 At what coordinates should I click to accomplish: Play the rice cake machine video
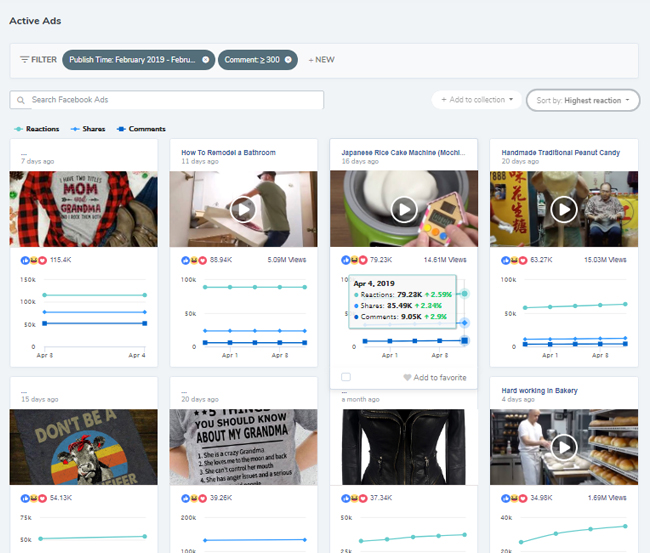tap(404, 210)
